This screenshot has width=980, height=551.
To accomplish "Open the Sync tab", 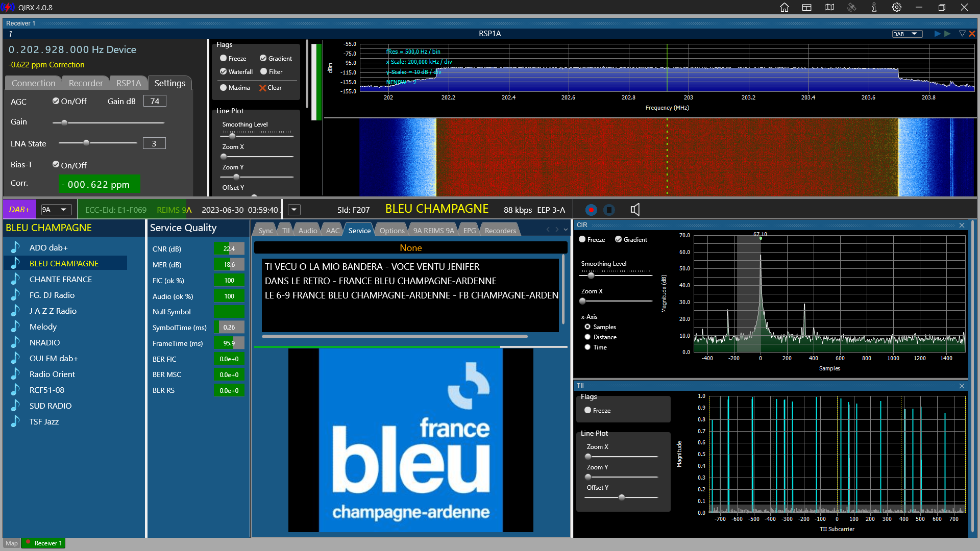I will click(x=265, y=231).
